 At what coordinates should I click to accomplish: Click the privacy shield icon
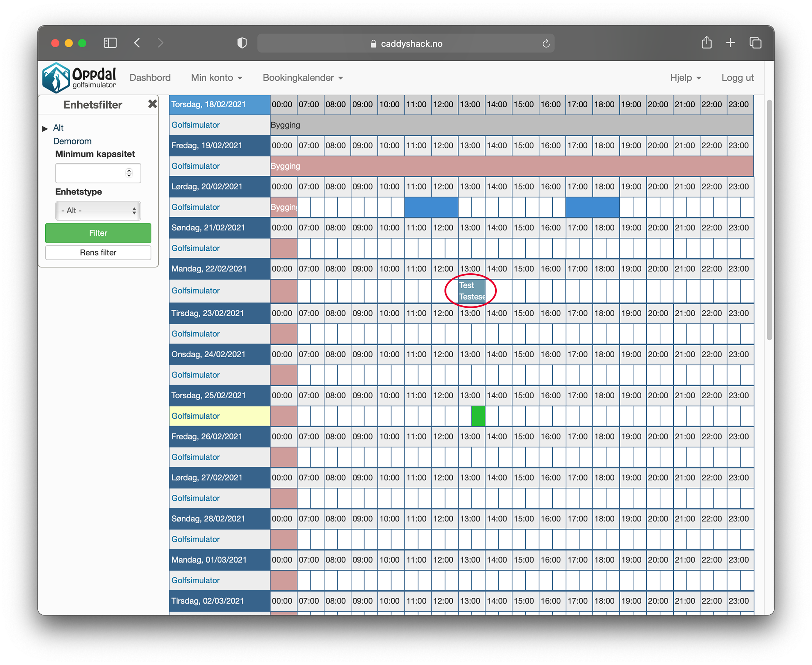click(x=242, y=43)
